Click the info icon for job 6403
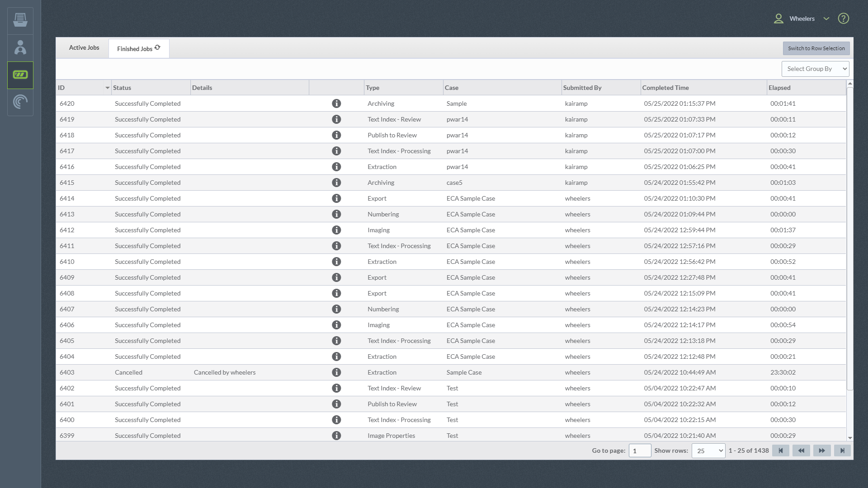Image resolution: width=868 pixels, height=488 pixels. pyautogui.click(x=335, y=372)
